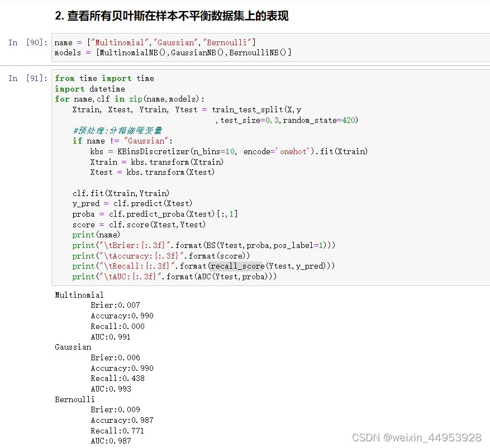Click the highlighted recall_score text
Image resolution: width=490 pixels, height=448 pixels.
[x=237, y=266]
